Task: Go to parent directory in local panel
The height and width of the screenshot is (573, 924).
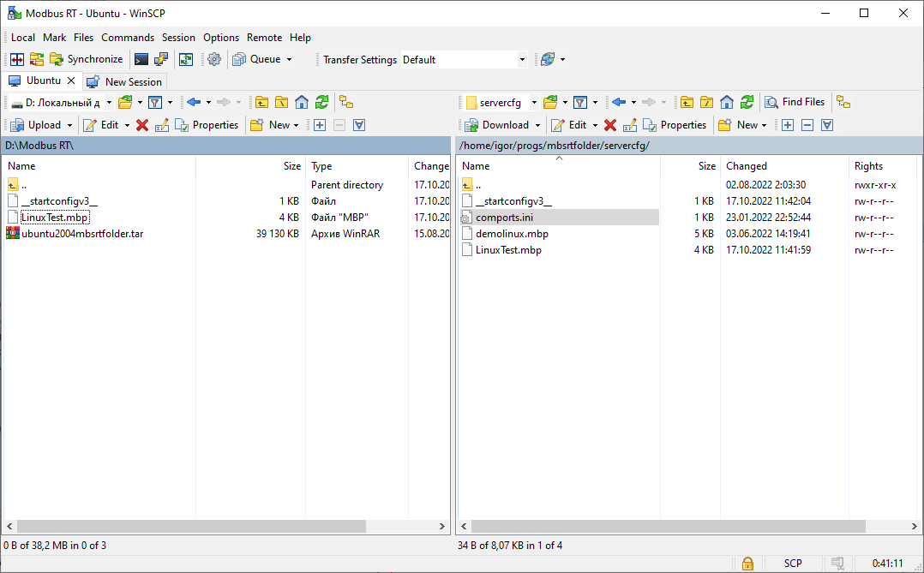Action: (x=261, y=103)
